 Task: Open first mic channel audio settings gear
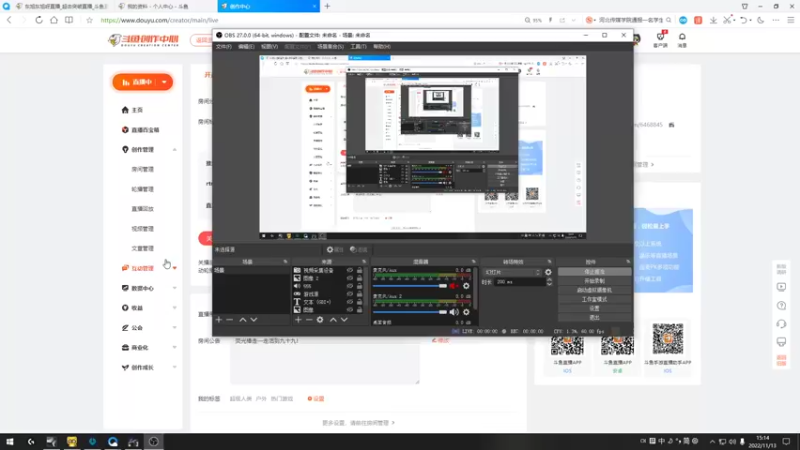[466, 286]
